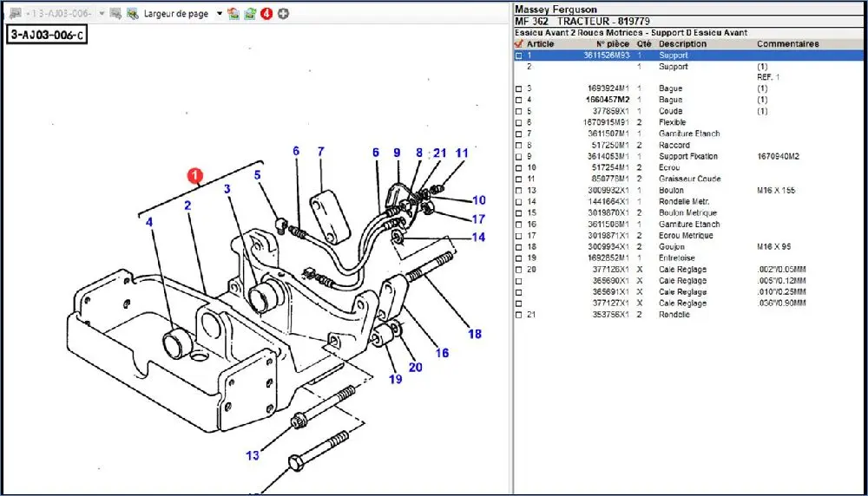Select part number 3611526M93 in list
The height and width of the screenshot is (496, 868).
click(x=607, y=55)
